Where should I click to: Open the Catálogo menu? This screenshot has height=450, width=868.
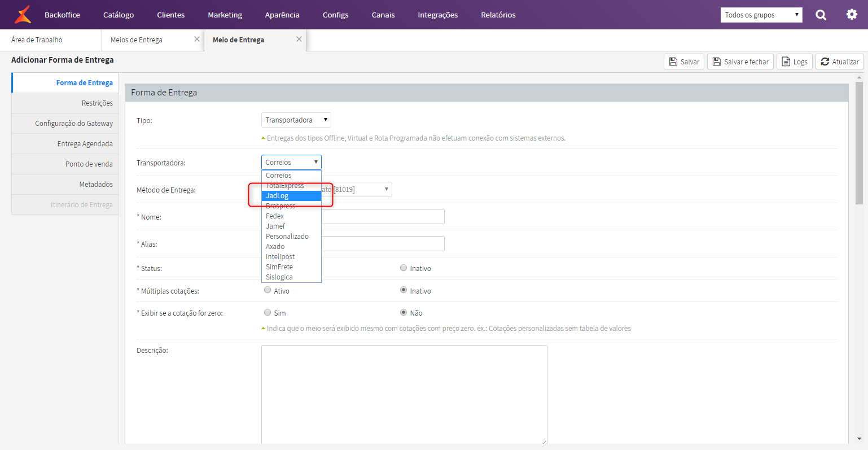click(119, 15)
